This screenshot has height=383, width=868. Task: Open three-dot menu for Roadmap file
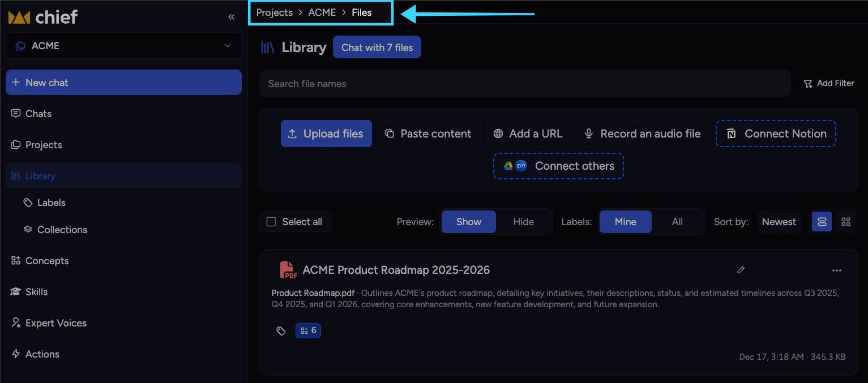(837, 270)
